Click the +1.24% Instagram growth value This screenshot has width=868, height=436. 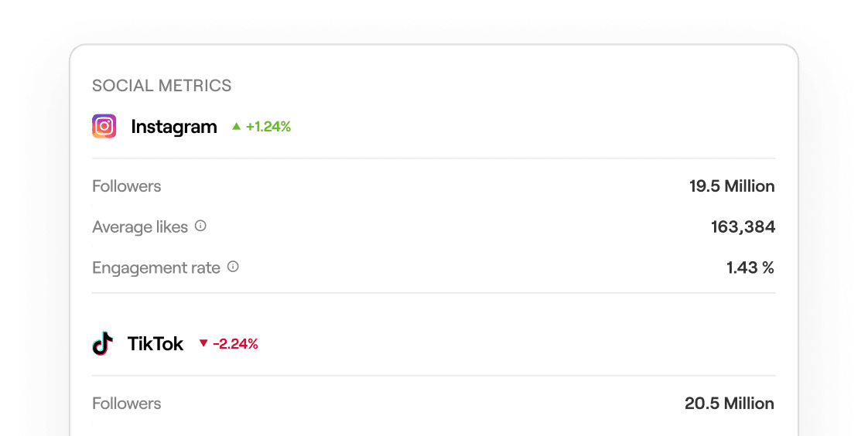tap(268, 127)
